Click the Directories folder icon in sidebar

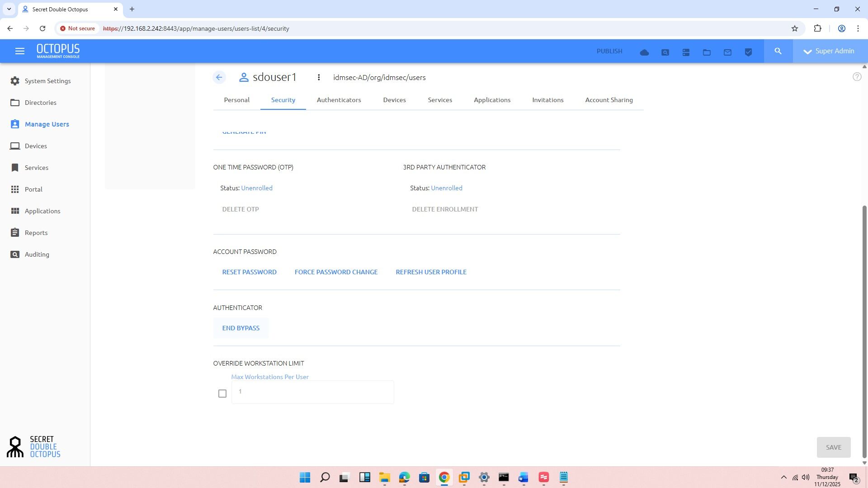[15, 103]
